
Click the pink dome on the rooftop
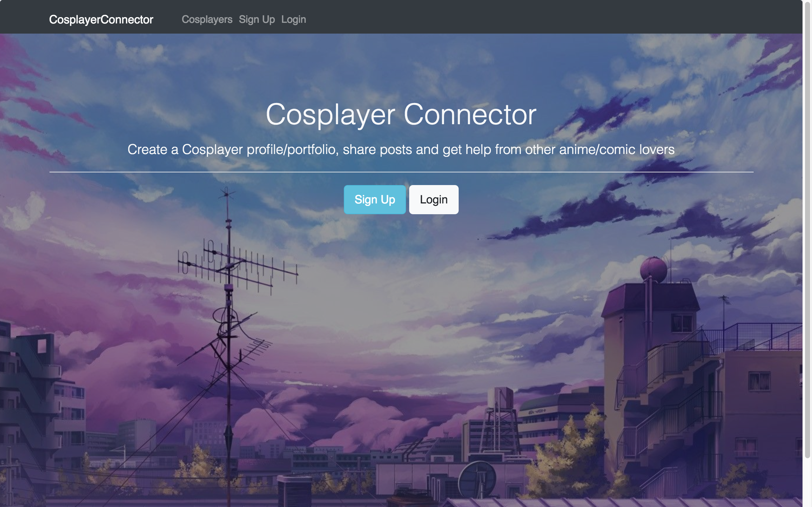[653, 270]
